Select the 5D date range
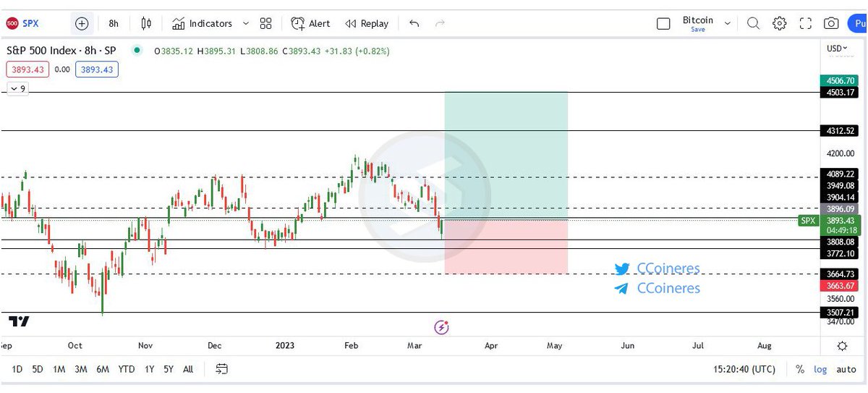 [38, 369]
